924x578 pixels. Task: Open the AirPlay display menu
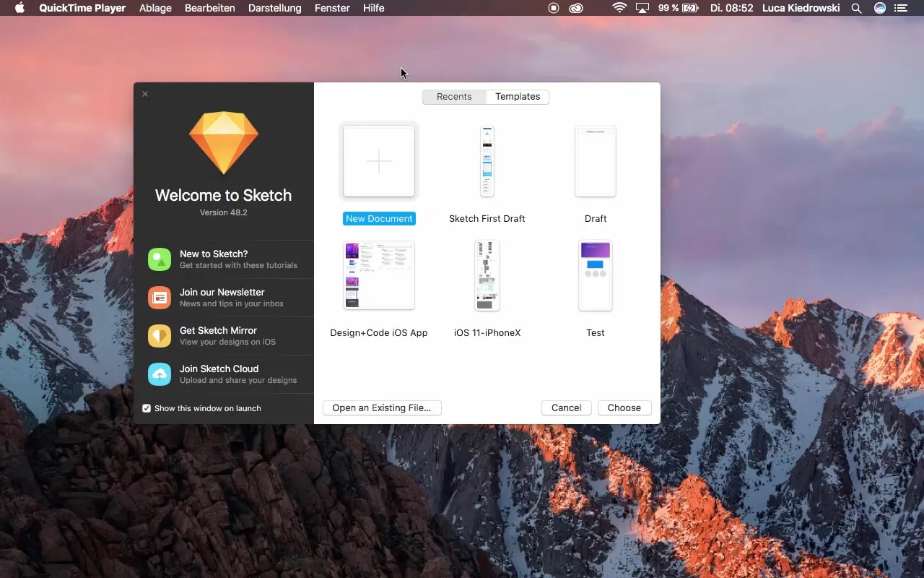(642, 8)
